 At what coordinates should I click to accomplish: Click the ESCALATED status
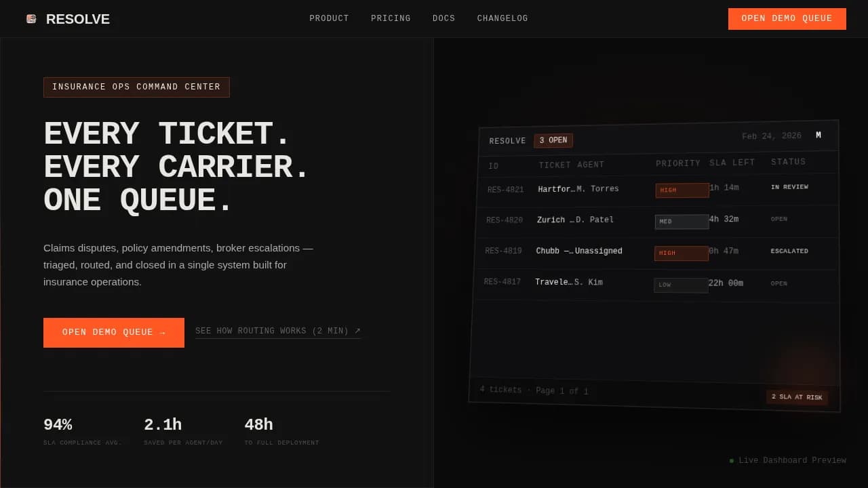point(789,251)
